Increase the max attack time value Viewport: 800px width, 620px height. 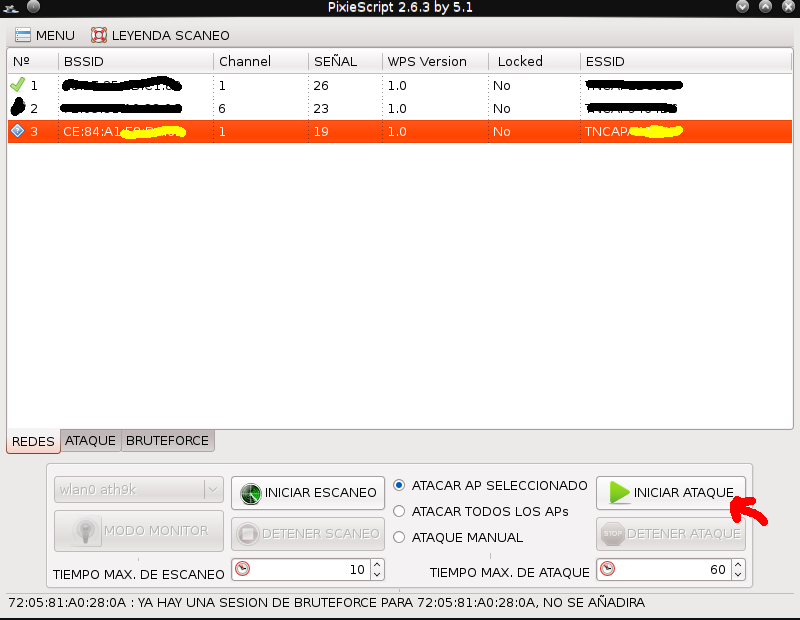pos(738,564)
